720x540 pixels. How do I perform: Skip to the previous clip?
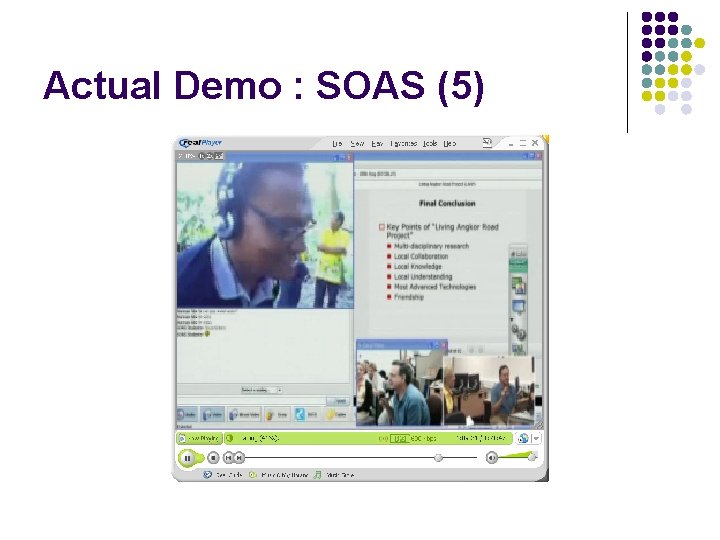(x=228, y=458)
